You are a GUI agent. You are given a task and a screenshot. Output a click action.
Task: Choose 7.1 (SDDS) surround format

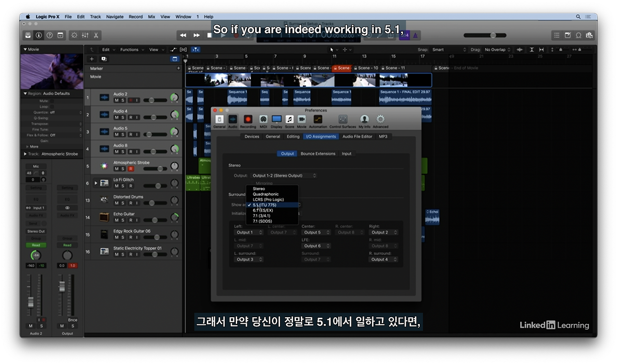[272, 221]
